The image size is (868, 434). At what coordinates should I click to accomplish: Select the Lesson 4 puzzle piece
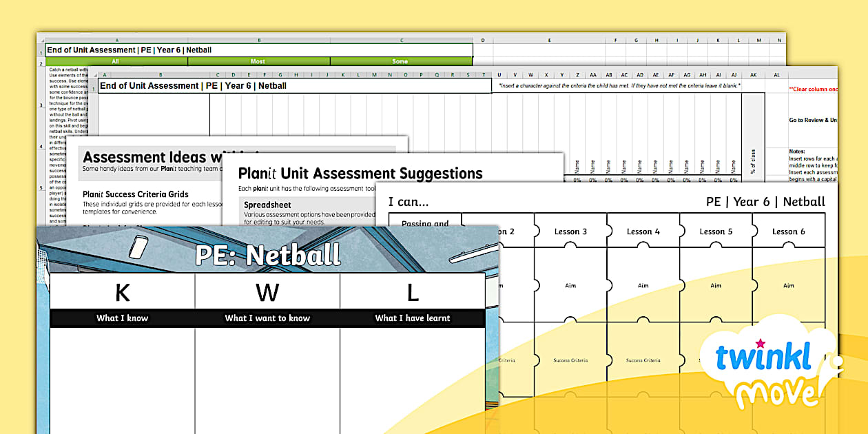click(643, 231)
